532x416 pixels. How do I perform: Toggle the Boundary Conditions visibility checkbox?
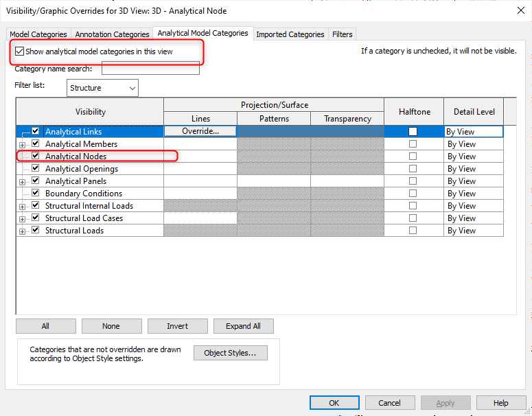35,194
